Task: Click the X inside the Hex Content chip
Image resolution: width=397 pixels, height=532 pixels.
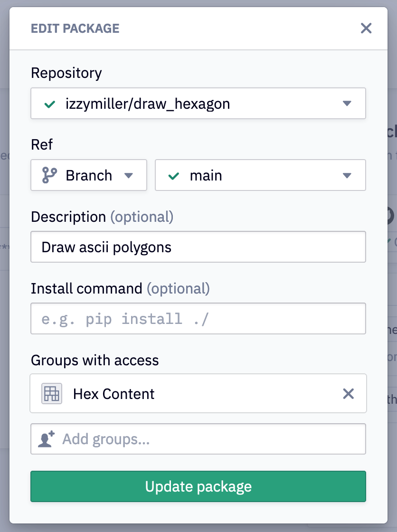Action: coord(348,393)
